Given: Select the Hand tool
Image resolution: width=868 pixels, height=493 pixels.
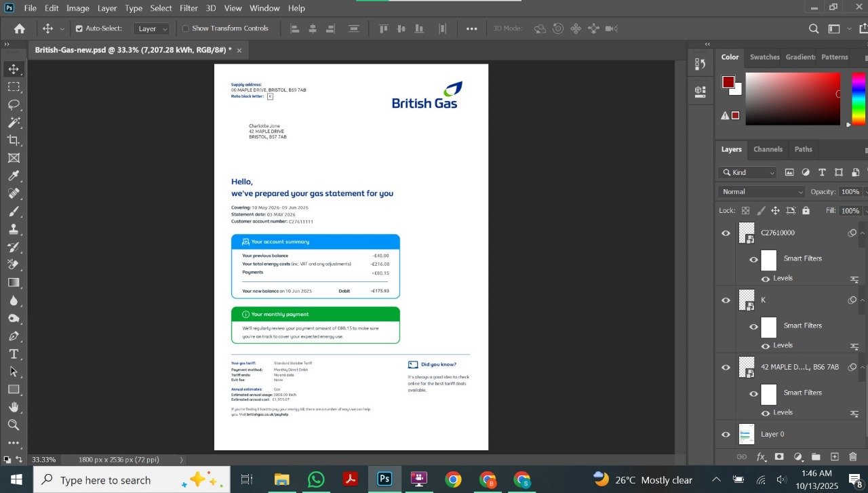Looking at the screenshot, I should (14, 407).
